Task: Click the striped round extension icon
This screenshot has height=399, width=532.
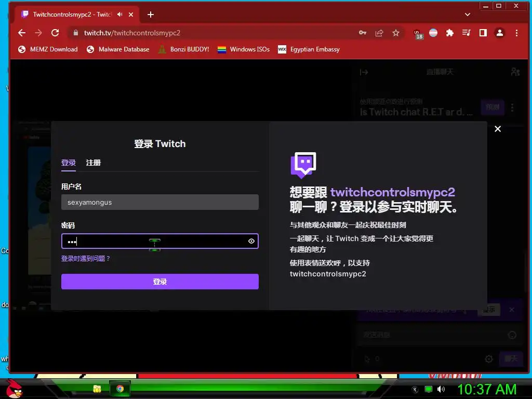Action: tap(433, 33)
